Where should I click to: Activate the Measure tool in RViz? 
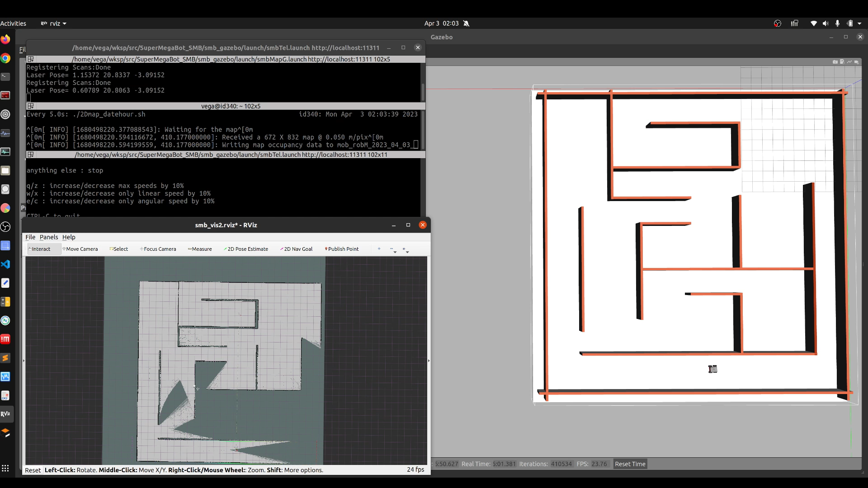tap(200, 249)
